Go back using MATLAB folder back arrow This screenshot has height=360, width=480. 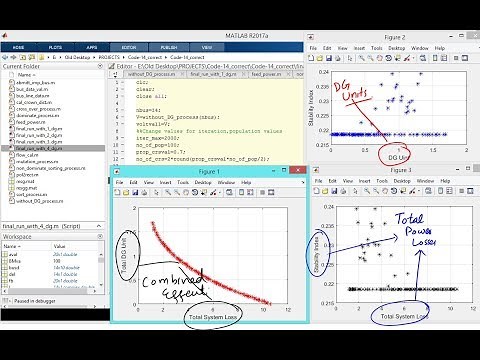(x=5, y=57)
